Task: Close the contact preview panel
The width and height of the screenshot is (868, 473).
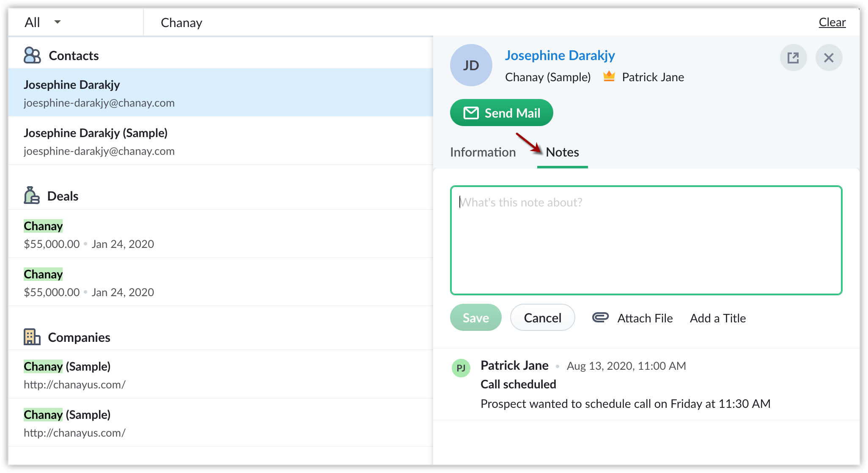Action: [829, 58]
